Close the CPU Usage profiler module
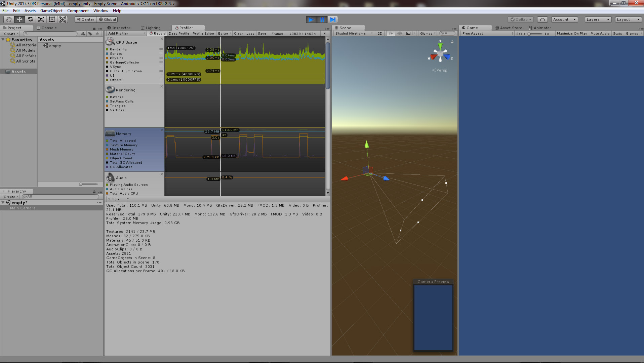The height and width of the screenshot is (363, 644). [x=162, y=39]
